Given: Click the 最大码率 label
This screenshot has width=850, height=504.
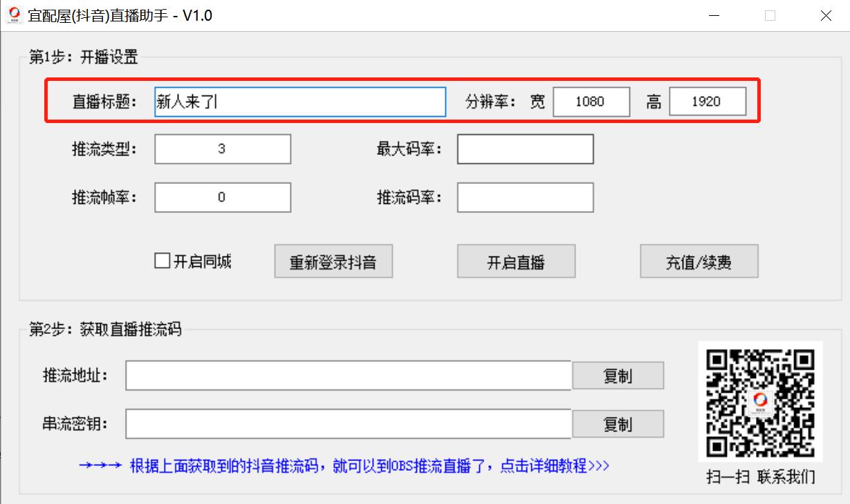Looking at the screenshot, I should click(x=409, y=149).
